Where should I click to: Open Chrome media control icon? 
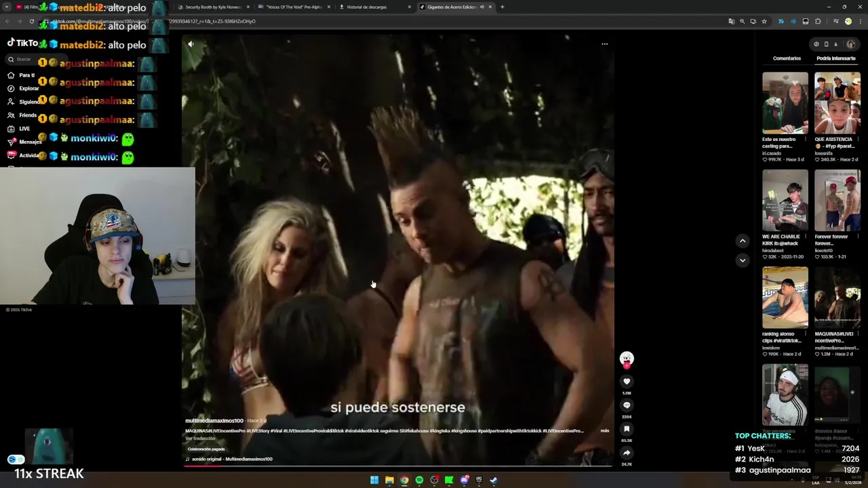pos(836,21)
